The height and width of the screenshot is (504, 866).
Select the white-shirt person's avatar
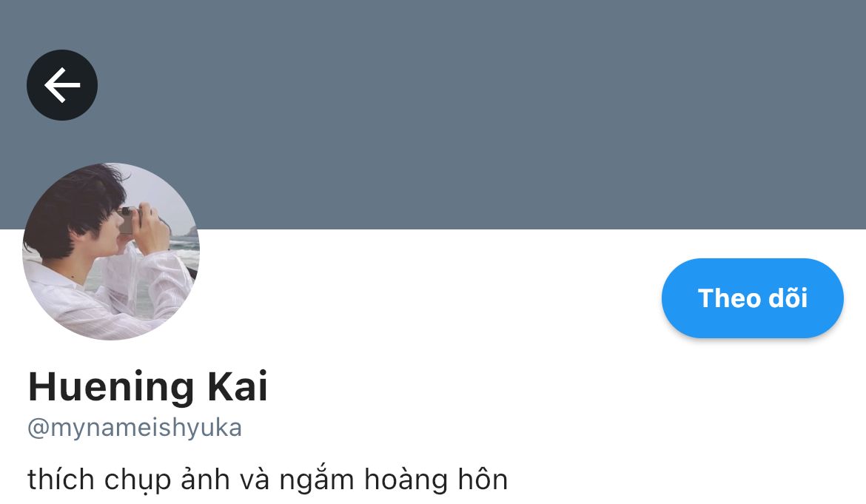point(111,251)
